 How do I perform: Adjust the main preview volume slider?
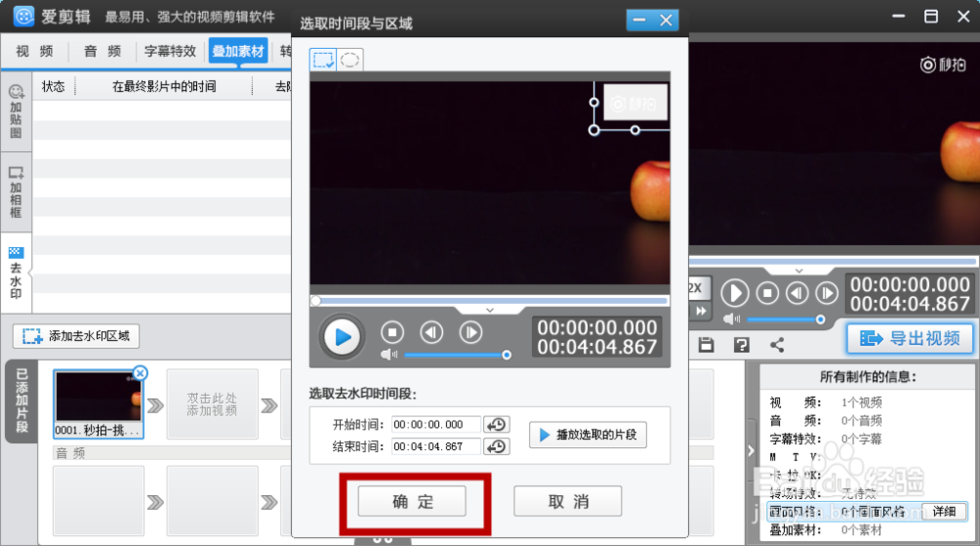click(786, 320)
